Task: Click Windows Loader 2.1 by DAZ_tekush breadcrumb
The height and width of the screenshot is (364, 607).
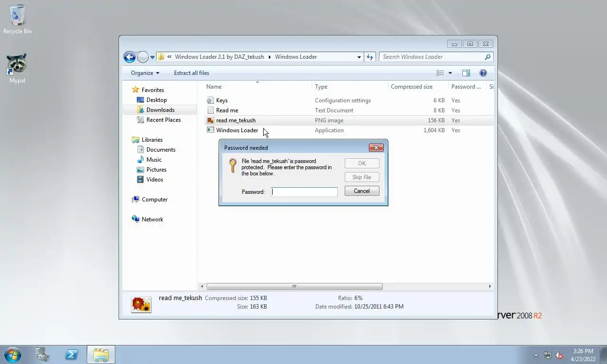Action: [x=219, y=57]
